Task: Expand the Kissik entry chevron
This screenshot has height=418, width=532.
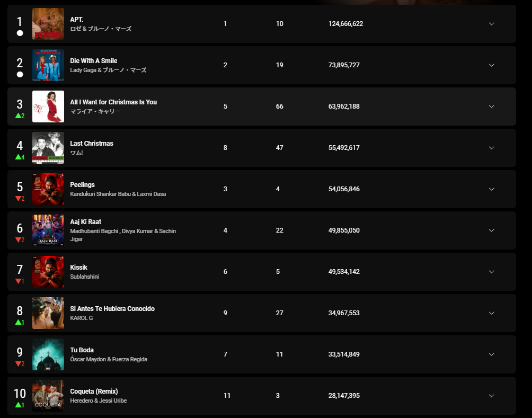Action: 491,272
